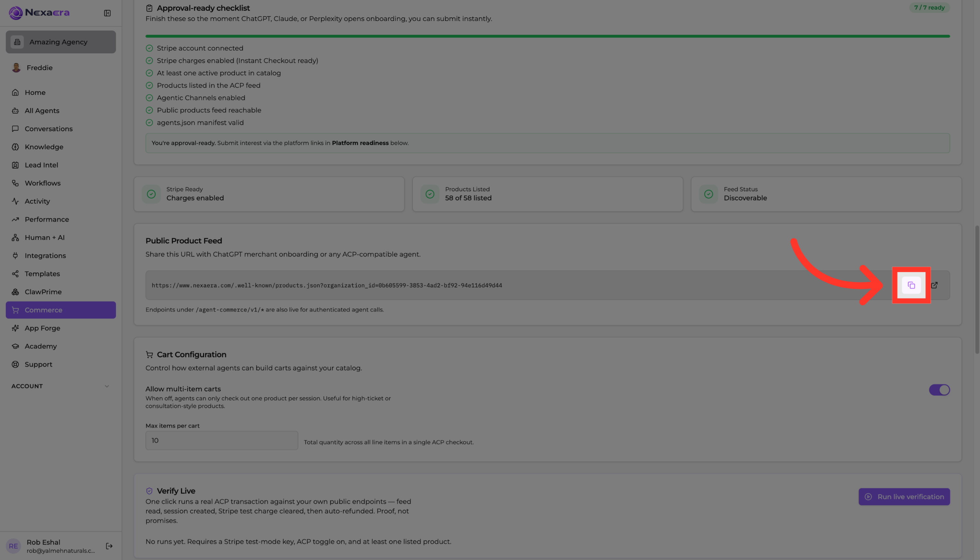This screenshot has width=980, height=560.
Task: Open feed URL in new tab icon
Action: tap(934, 285)
